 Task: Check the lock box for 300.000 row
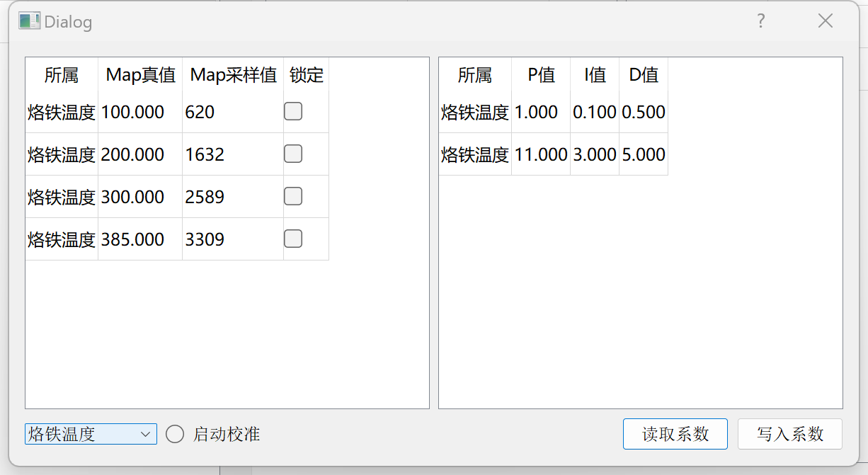[x=293, y=196]
